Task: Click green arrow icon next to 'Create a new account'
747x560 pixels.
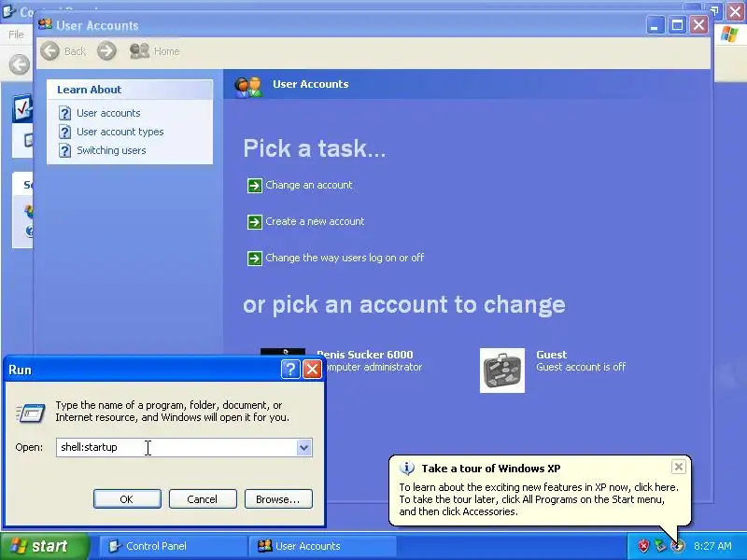Action: tap(254, 222)
